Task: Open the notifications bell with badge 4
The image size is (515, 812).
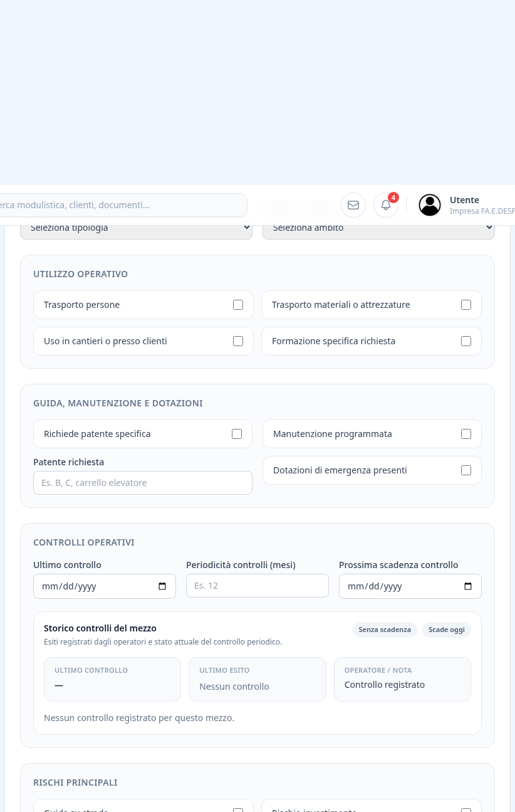Action: pos(386,205)
